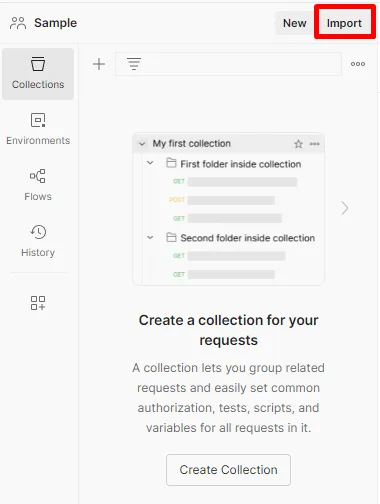Click the Import button

[x=344, y=23]
